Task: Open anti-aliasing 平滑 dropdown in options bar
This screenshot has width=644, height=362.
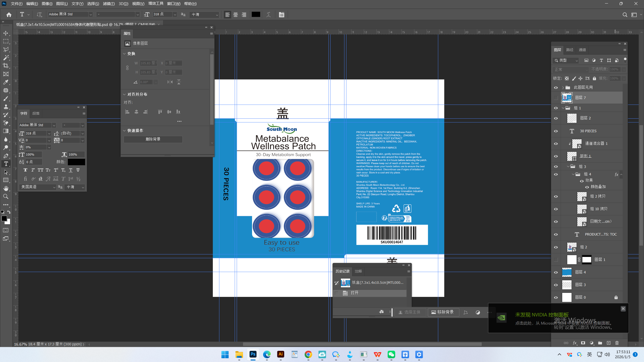Action: tap(205, 15)
